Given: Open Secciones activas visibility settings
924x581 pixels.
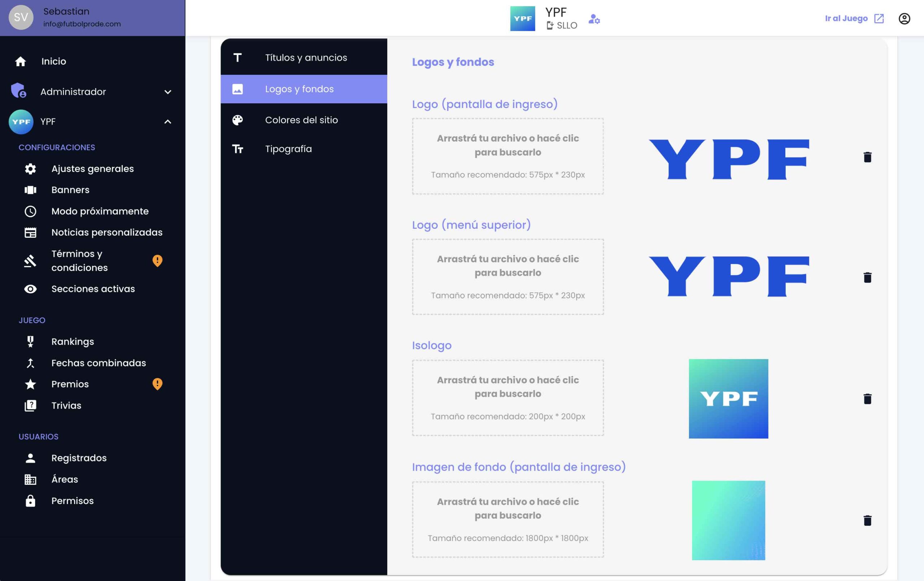Looking at the screenshot, I should (x=93, y=289).
